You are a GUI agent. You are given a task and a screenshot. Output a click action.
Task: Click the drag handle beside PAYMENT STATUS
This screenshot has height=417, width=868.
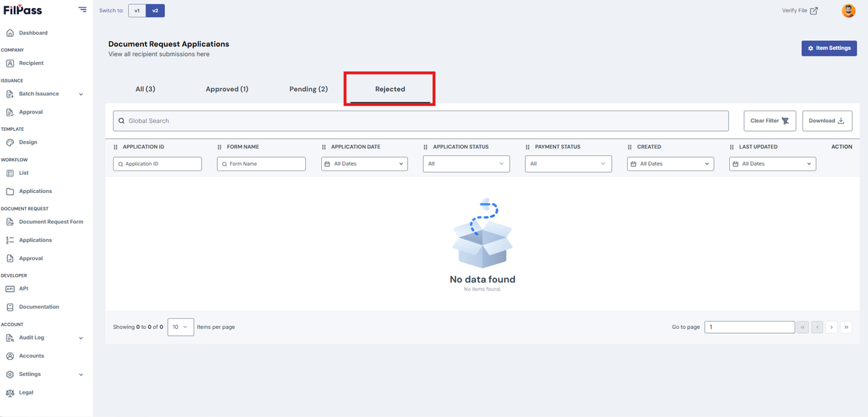click(528, 147)
